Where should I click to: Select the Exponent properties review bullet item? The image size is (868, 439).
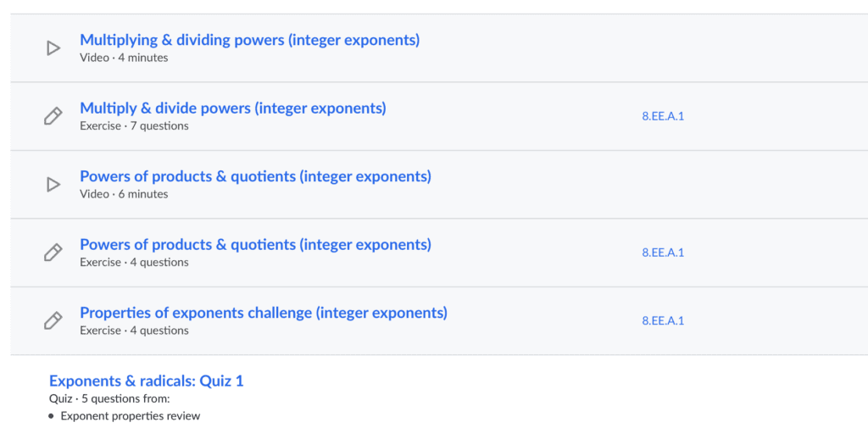(x=130, y=416)
